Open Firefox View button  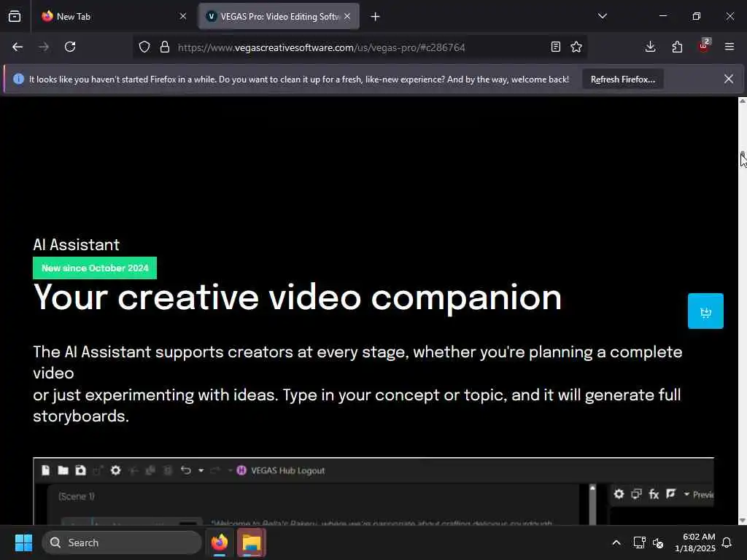pyautogui.click(x=15, y=16)
